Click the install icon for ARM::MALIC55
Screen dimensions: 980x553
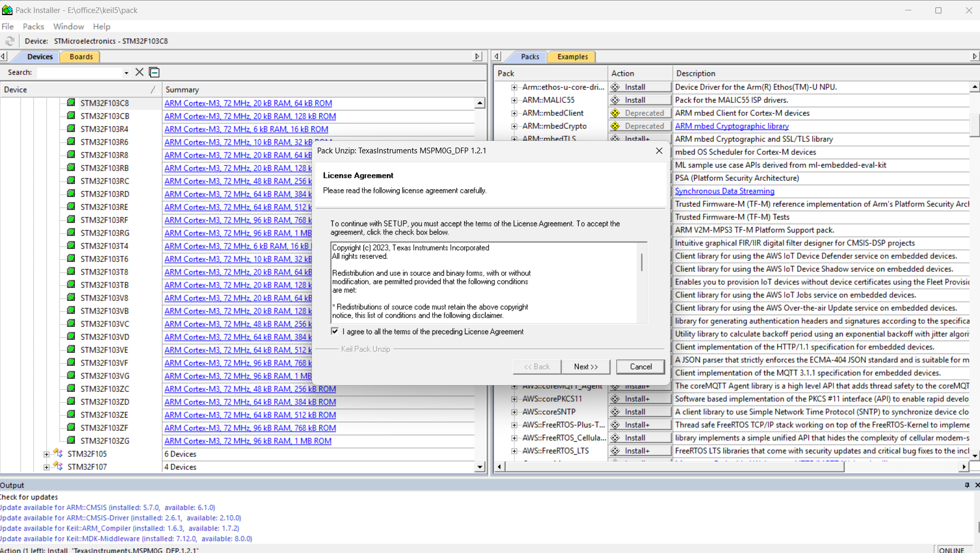point(616,100)
